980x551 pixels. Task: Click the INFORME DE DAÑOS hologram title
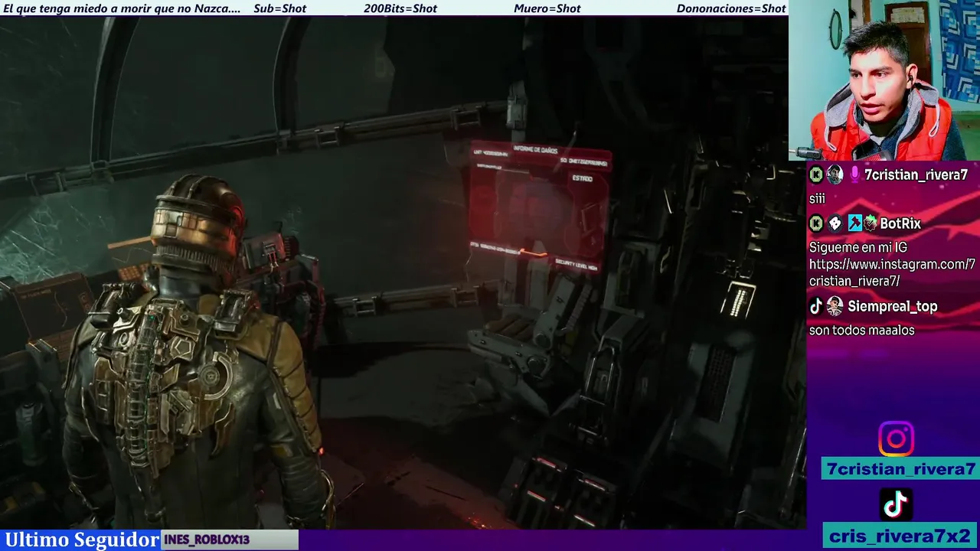click(x=535, y=151)
